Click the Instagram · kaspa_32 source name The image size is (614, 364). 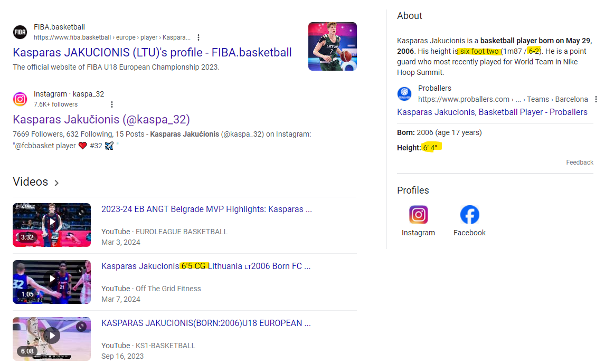[69, 94]
